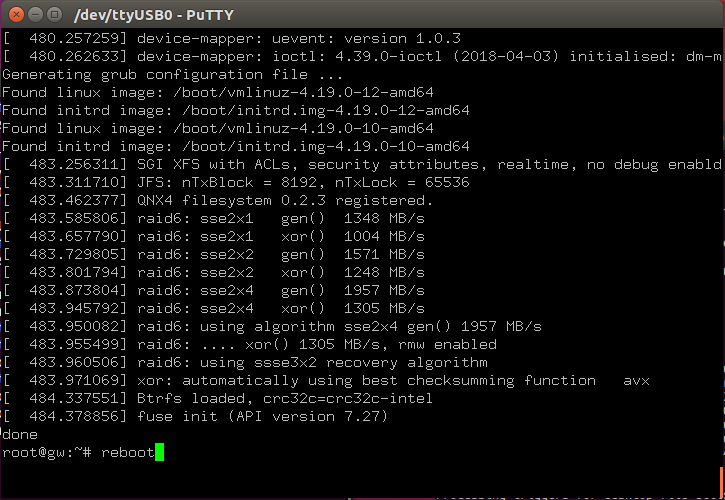Click 'using ssse3x2 recovery algorithm' line

(245, 363)
